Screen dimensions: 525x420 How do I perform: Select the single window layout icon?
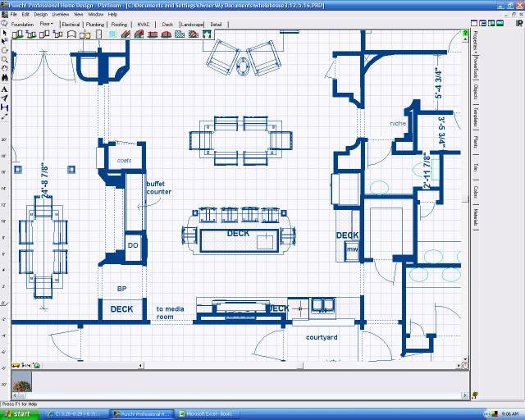tap(474, 23)
